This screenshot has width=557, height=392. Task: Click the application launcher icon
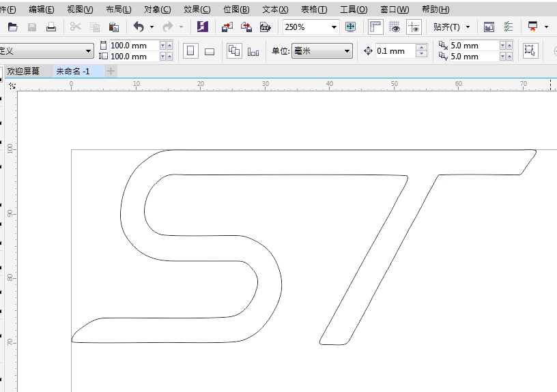click(533, 27)
